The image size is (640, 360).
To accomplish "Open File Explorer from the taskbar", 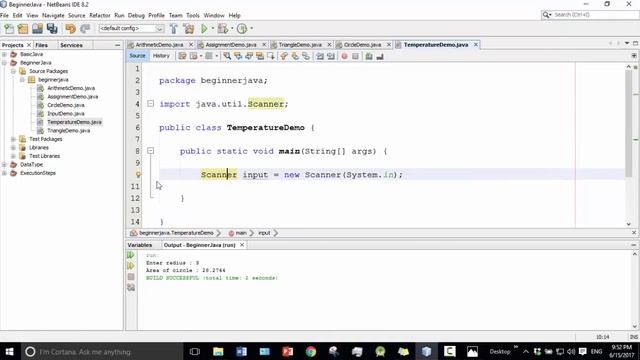I will tap(218, 351).
